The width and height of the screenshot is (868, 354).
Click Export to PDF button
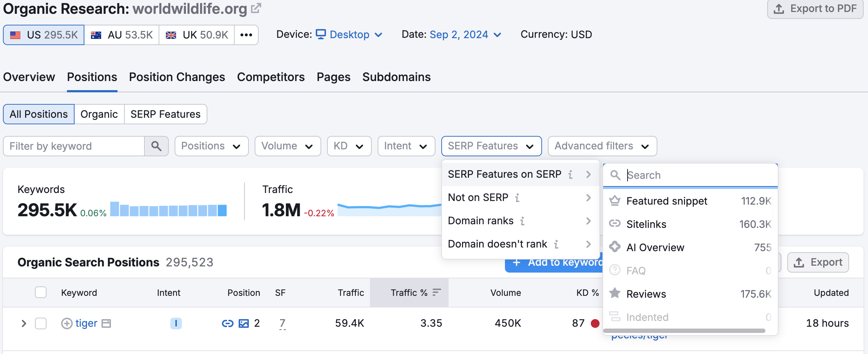pyautogui.click(x=815, y=9)
